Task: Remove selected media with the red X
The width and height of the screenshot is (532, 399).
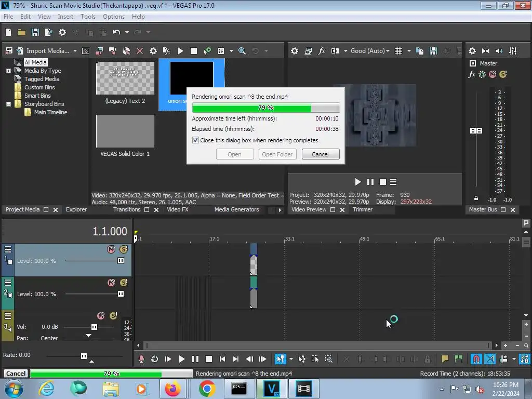Action: point(139,51)
